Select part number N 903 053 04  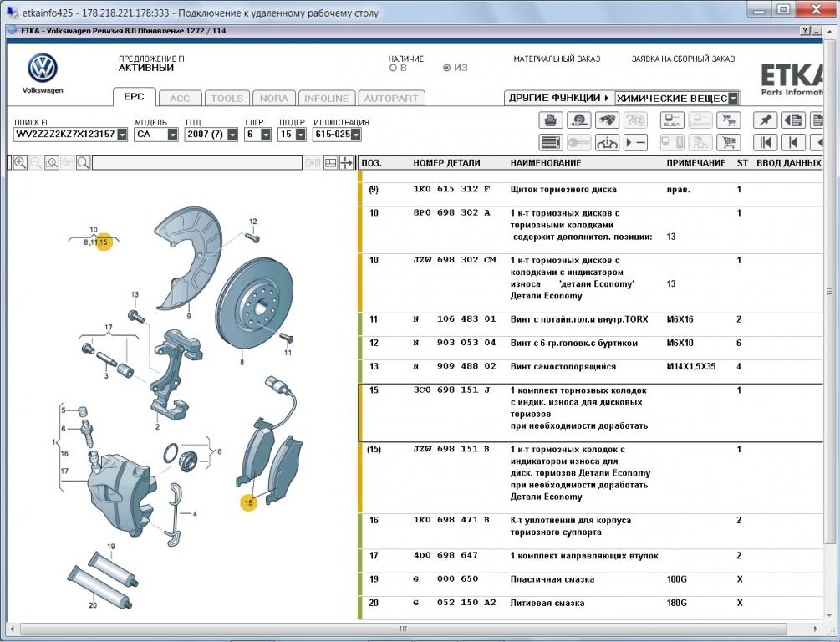coord(455,343)
